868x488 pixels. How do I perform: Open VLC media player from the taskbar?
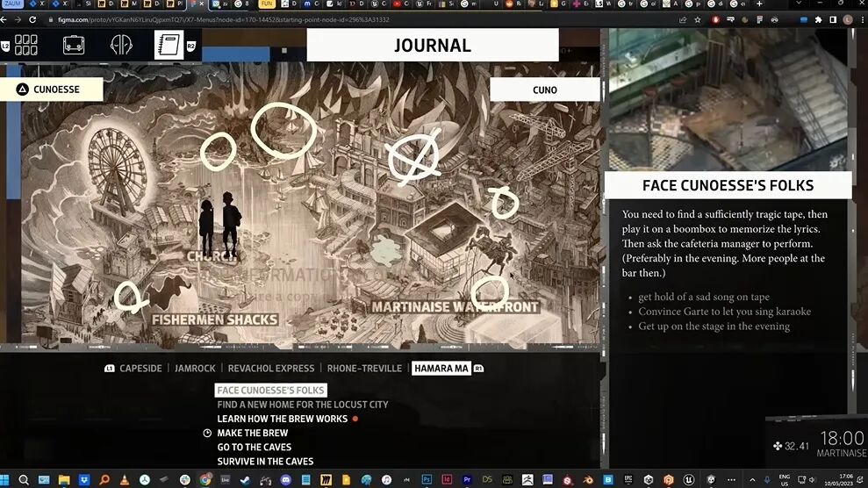coord(125,480)
